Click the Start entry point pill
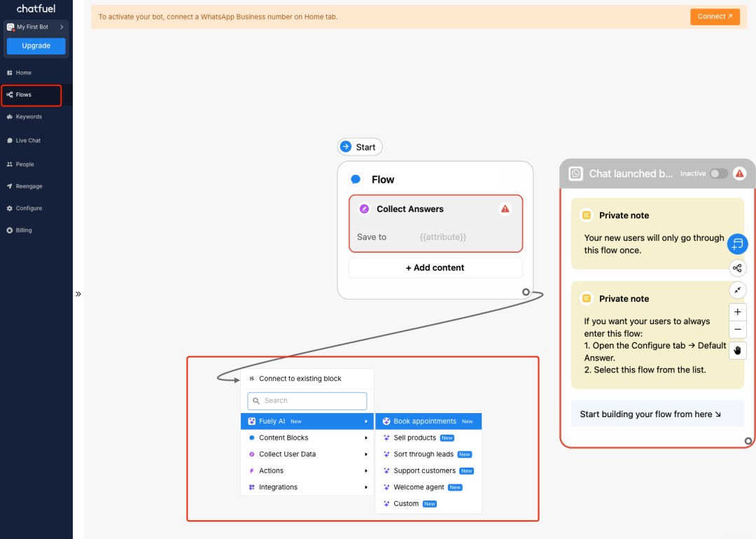Viewport: 756px width, 539px height. click(360, 147)
